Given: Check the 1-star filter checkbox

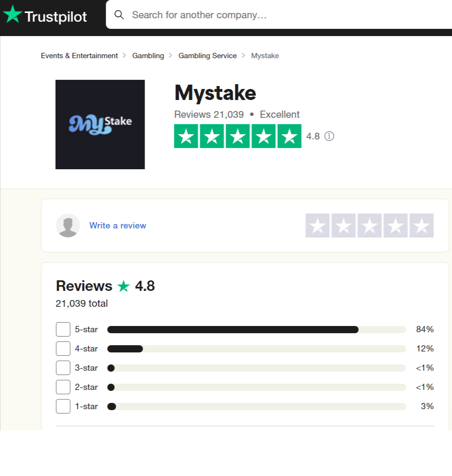Looking at the screenshot, I should point(63,406).
